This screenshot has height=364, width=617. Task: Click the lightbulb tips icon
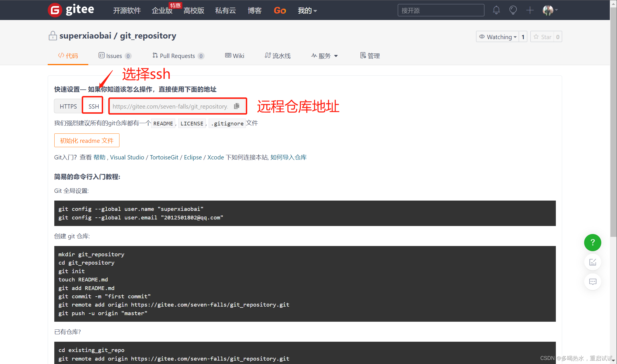[x=513, y=10]
